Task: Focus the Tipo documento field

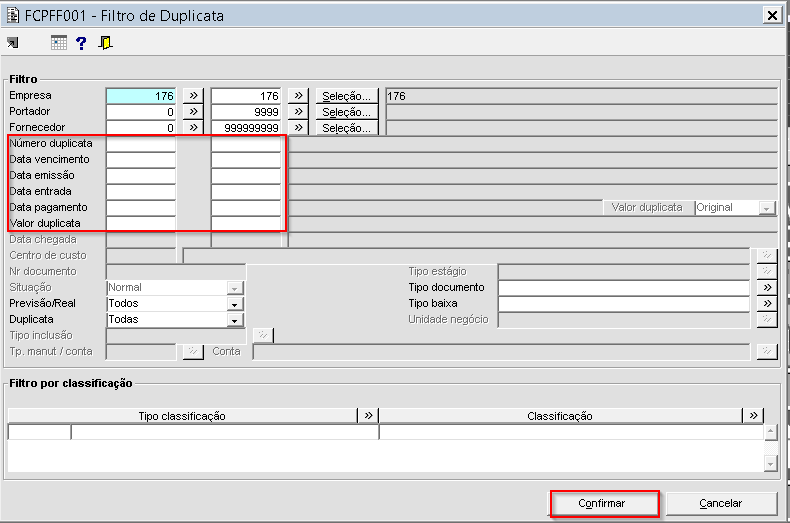Action: tap(624, 287)
